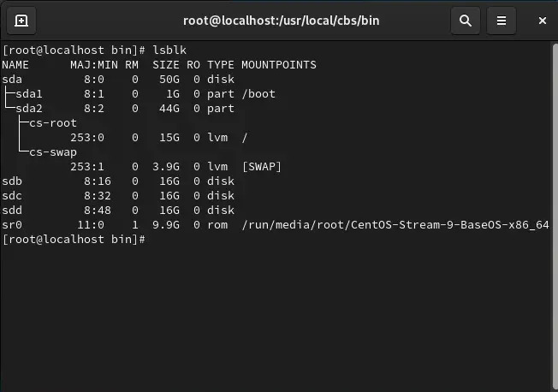The width and height of the screenshot is (558, 392).
Task: Click the search magnifier icon
Action: (466, 21)
